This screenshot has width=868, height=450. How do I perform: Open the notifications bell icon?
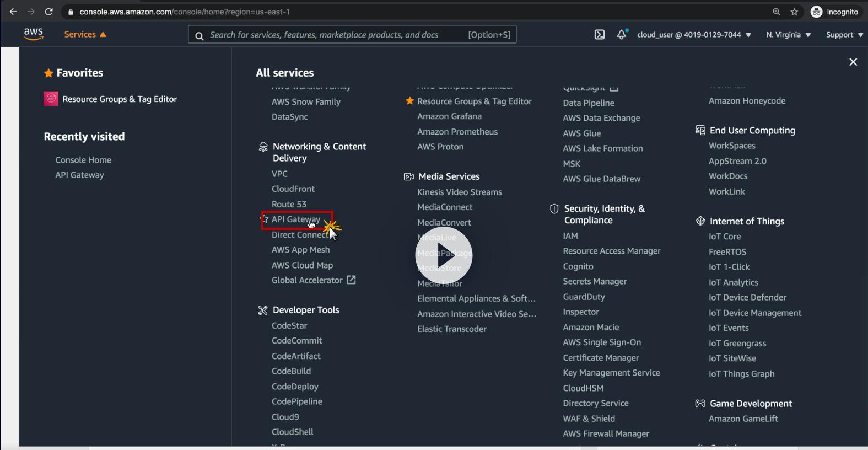point(622,35)
